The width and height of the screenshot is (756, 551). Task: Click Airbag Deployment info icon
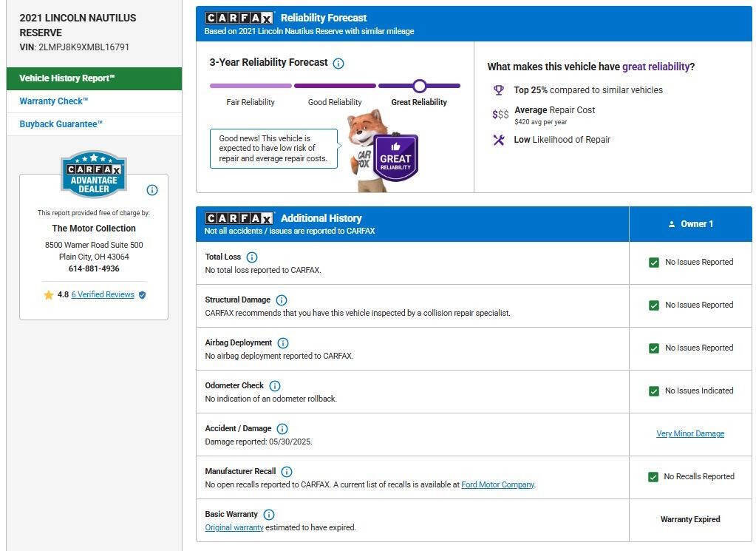coord(283,343)
